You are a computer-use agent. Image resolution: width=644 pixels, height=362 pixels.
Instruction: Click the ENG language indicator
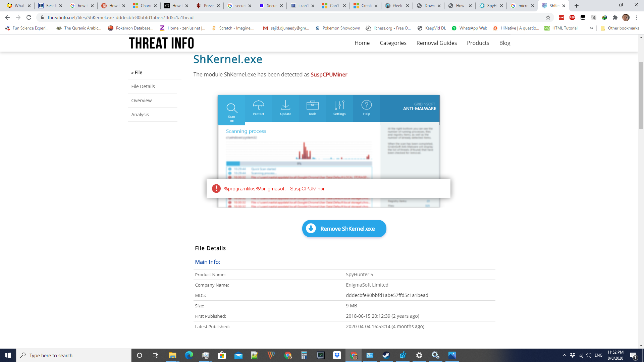(598, 355)
